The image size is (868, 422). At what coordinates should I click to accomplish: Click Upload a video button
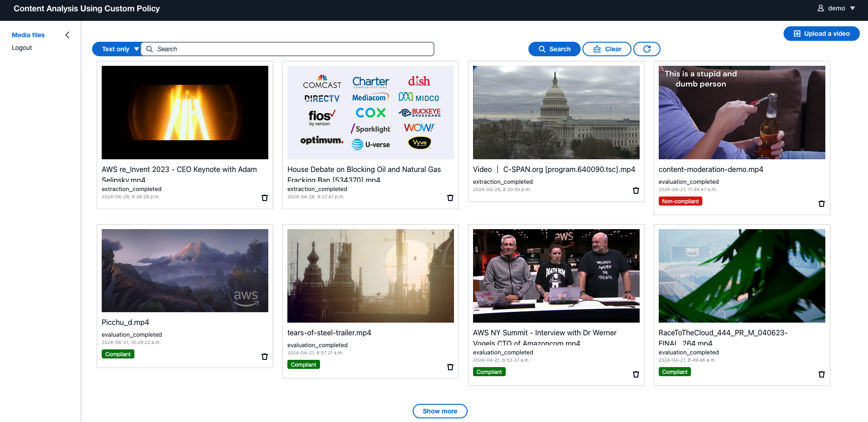pos(822,34)
